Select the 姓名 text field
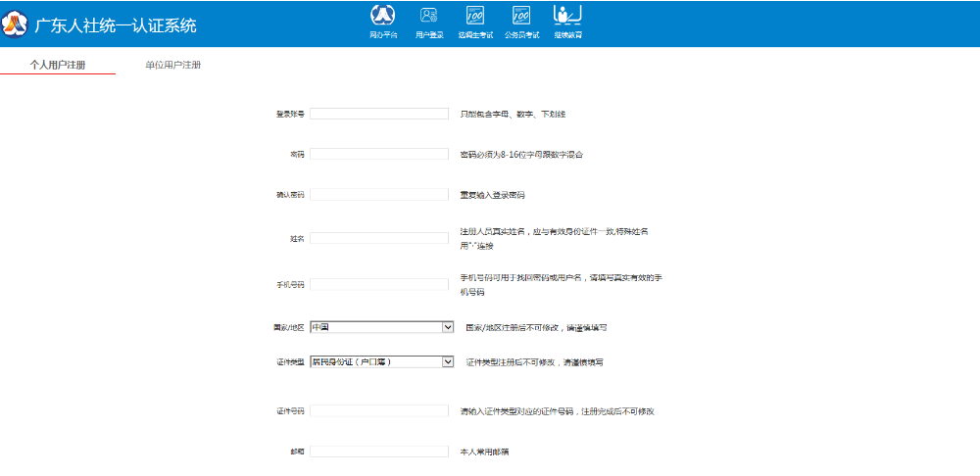This screenshot has width=980, height=476. tap(379, 238)
